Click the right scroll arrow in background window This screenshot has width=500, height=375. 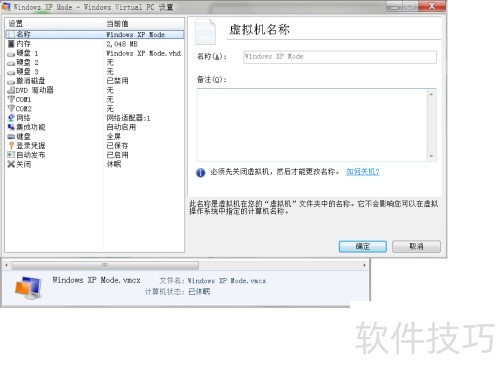pos(364,265)
